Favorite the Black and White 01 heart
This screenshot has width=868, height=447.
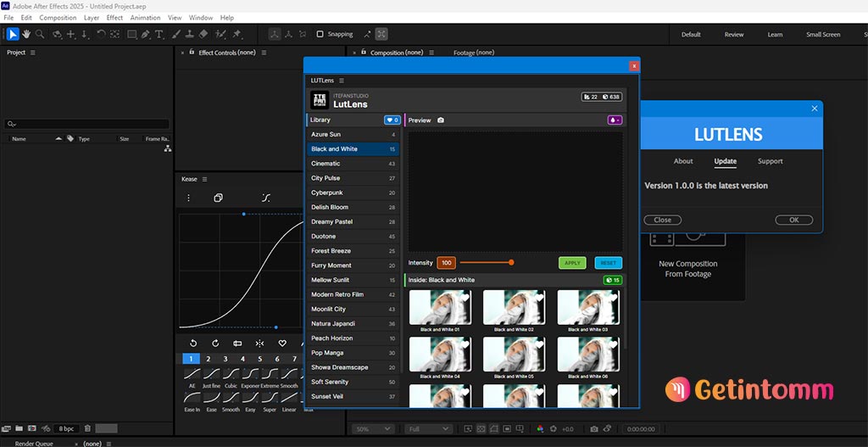tap(465, 298)
